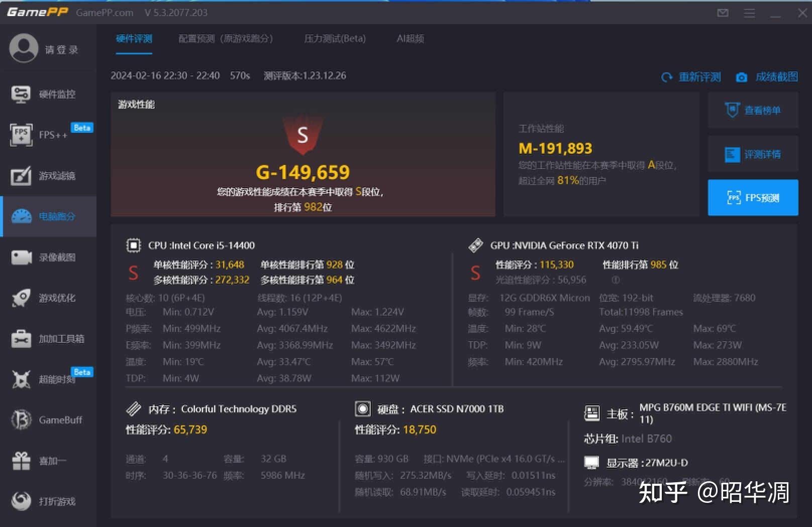
Task: Click the Max: 4622MHz CPU frequency value
Action: pos(383,328)
